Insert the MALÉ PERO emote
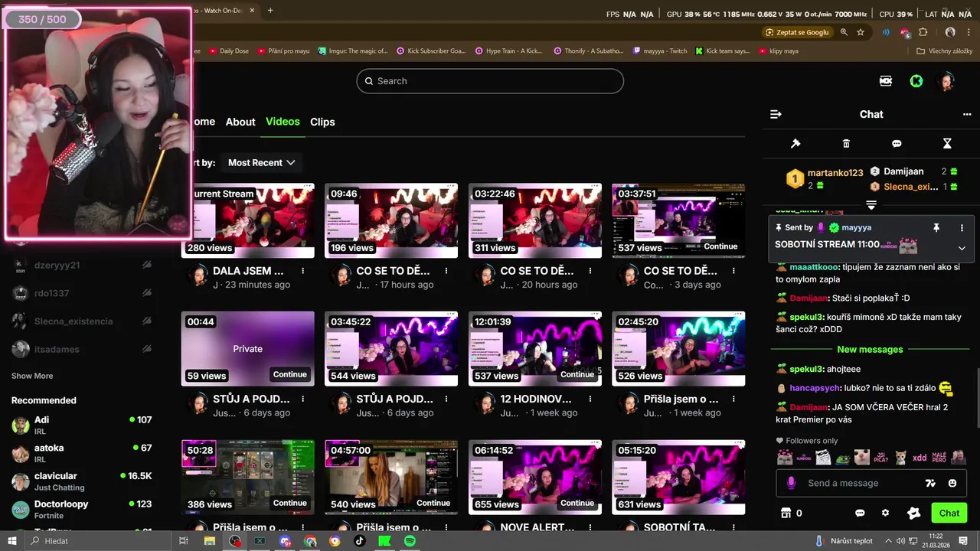The image size is (980, 551). click(x=939, y=458)
